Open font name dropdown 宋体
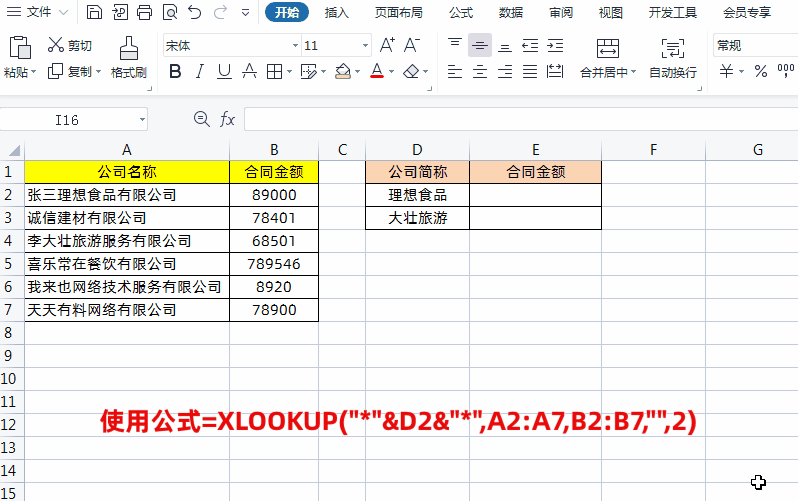The image size is (798, 501). pos(295,46)
